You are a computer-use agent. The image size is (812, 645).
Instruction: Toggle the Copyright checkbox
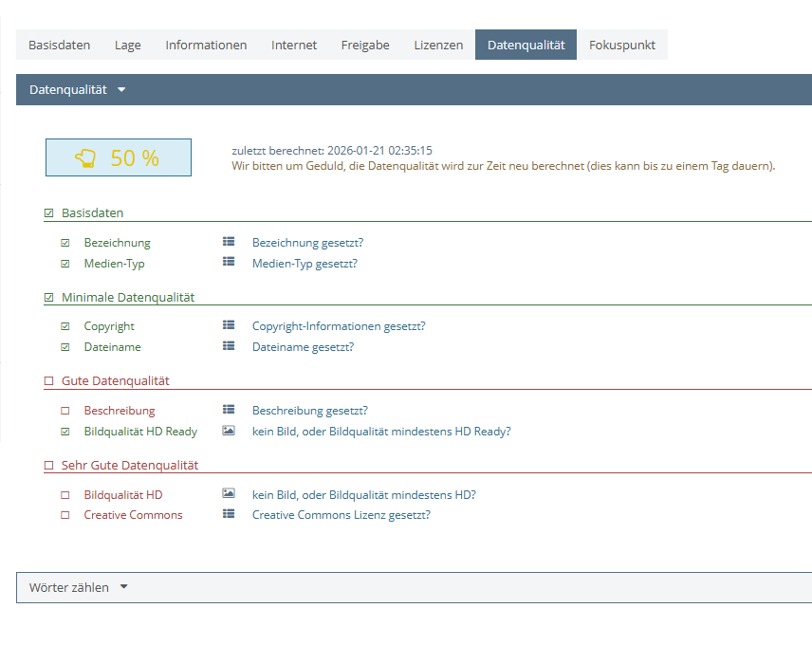(x=65, y=326)
